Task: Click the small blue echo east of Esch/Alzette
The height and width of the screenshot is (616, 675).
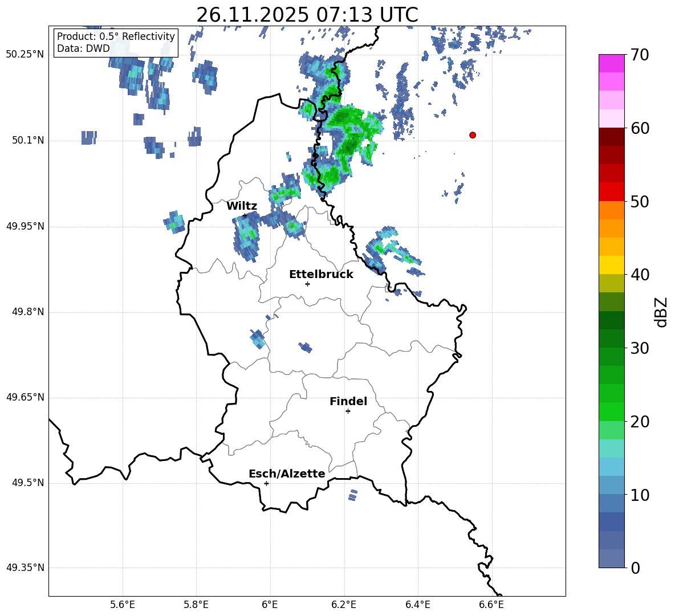Action: (x=352, y=495)
